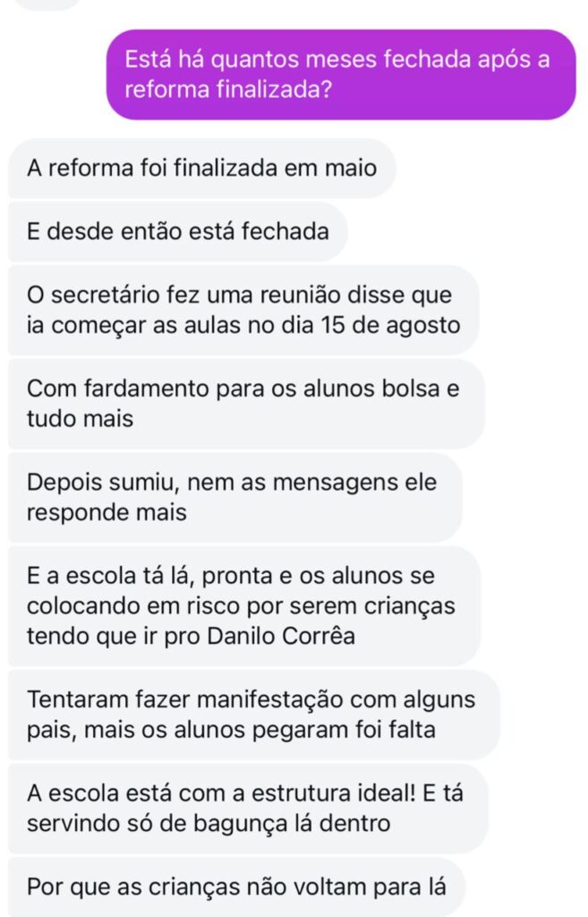Tap the "Por que as crianças não voltam" message
Screen dimensions: 588x917
click(x=236, y=887)
